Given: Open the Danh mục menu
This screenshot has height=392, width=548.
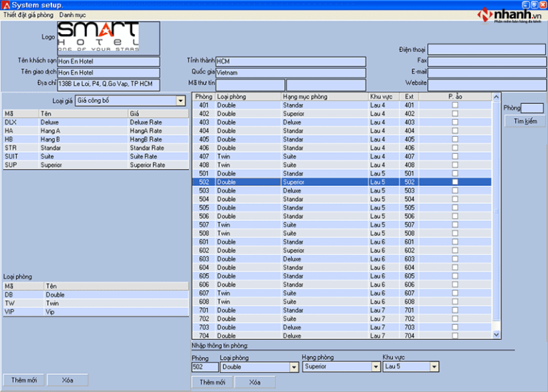Looking at the screenshot, I should 73,15.
